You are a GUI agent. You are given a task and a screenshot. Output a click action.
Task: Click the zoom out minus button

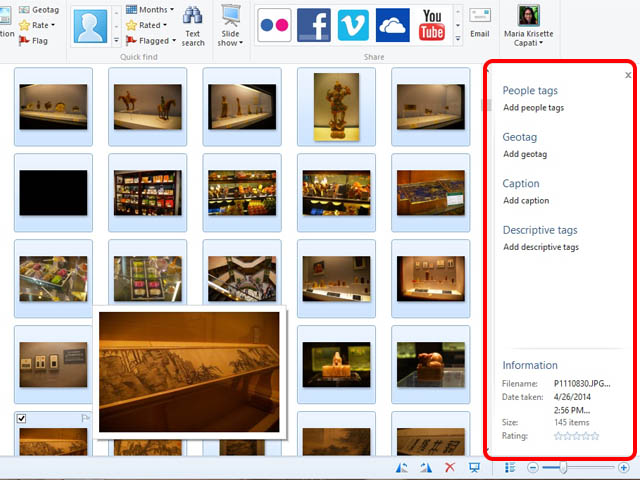[x=532, y=468]
